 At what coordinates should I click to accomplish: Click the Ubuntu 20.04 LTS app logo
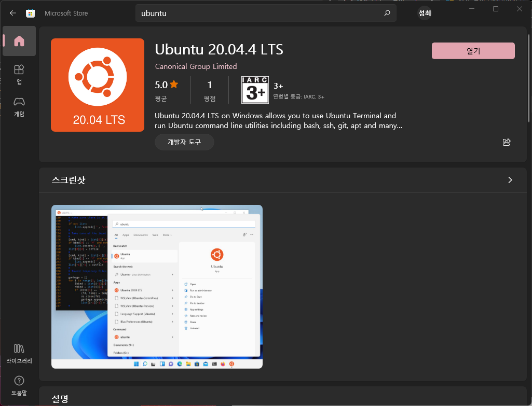point(98,85)
